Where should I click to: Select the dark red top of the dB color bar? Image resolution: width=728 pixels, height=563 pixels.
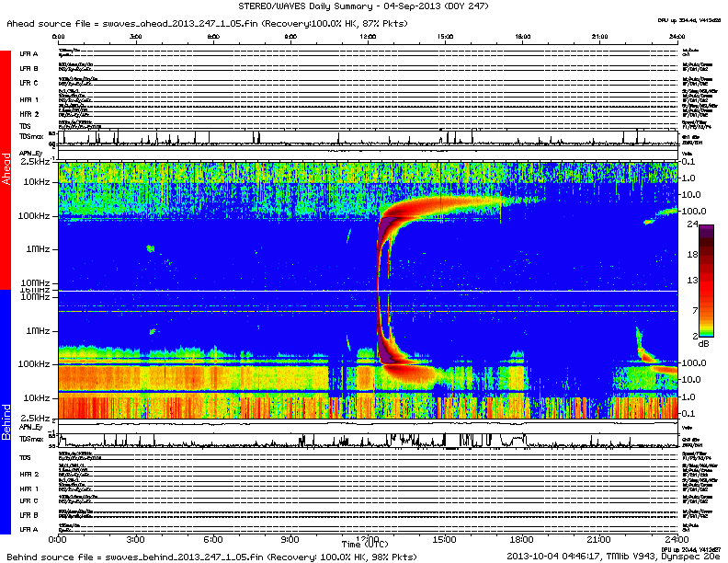click(x=708, y=230)
